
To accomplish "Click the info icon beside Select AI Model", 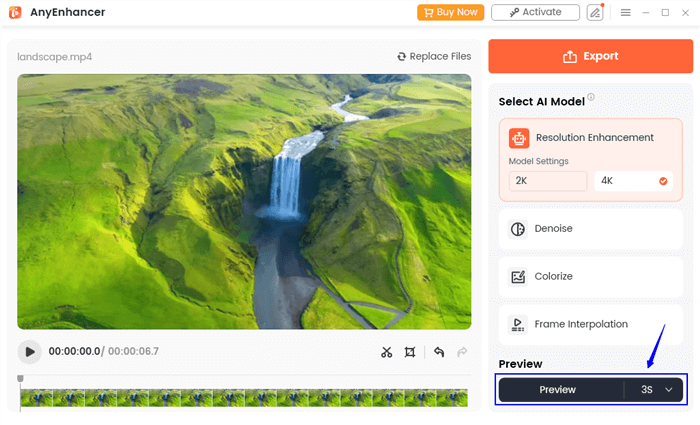I will [591, 98].
